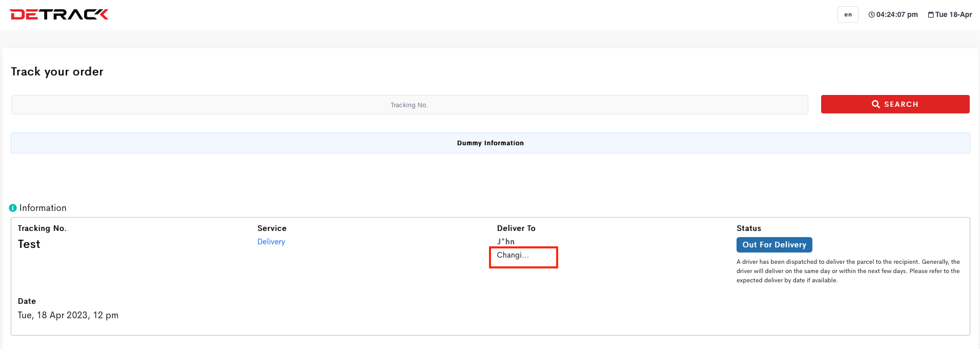
Task: Focus the Tracking No. input field
Action: pyautogui.click(x=410, y=105)
